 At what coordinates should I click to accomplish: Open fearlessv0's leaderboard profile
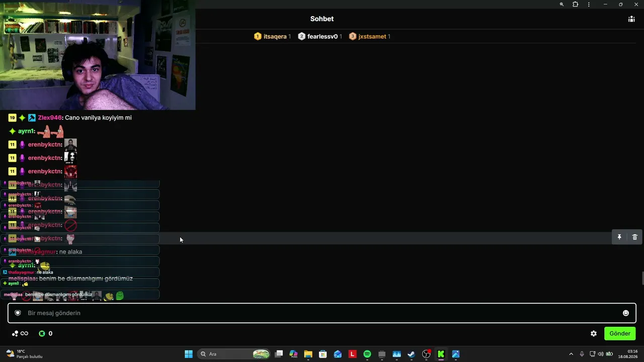323,36
